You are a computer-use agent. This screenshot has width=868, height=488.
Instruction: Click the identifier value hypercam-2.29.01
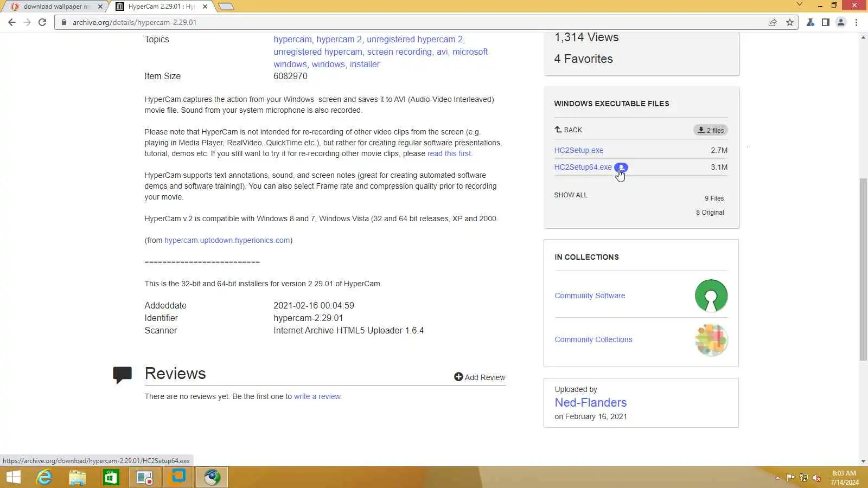coord(308,318)
